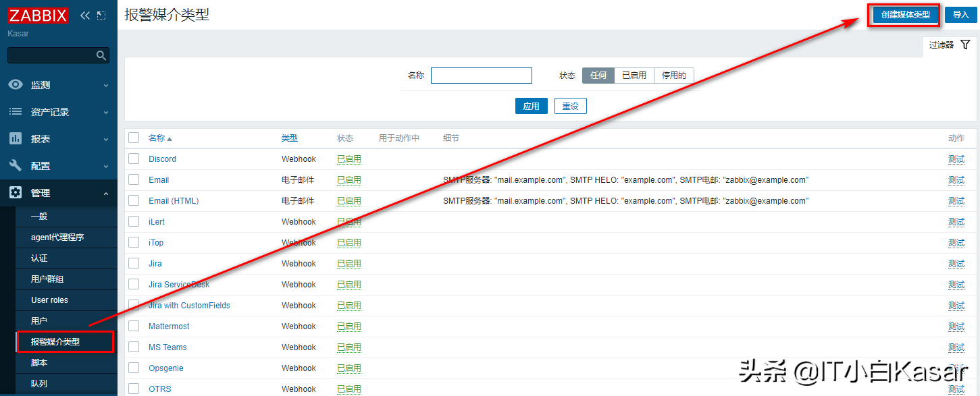The height and width of the screenshot is (396, 980).
Task: Click the 创建媒体类型 button
Action: [905, 15]
